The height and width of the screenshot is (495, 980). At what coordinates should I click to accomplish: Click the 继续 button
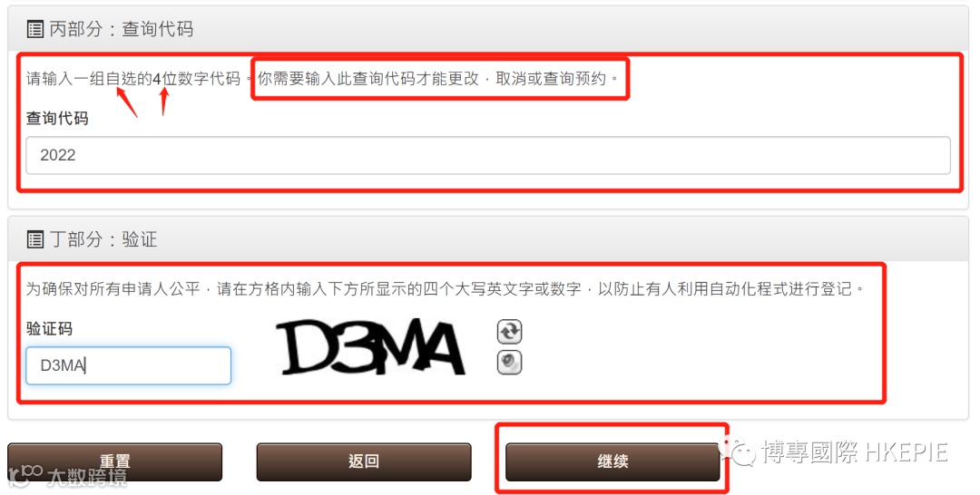click(612, 462)
